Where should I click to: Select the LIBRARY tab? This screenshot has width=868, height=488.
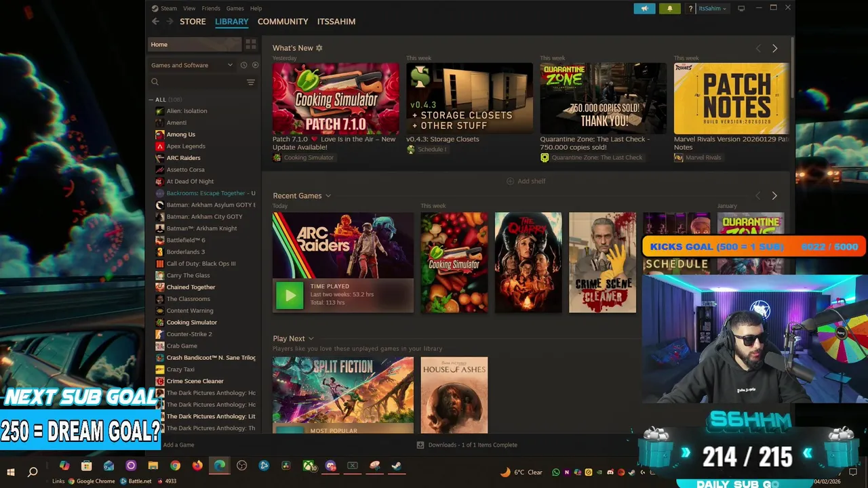pyautogui.click(x=232, y=22)
